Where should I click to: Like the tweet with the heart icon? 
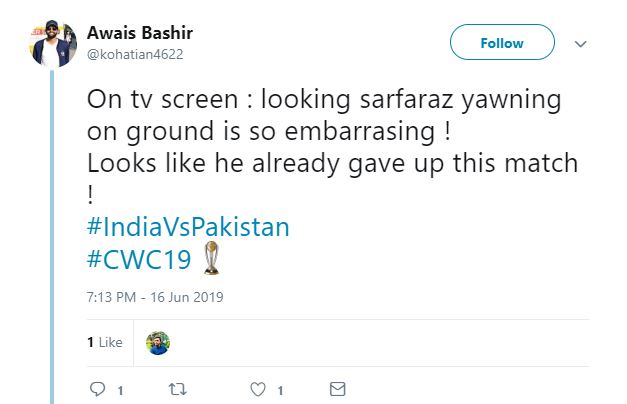tap(257, 389)
